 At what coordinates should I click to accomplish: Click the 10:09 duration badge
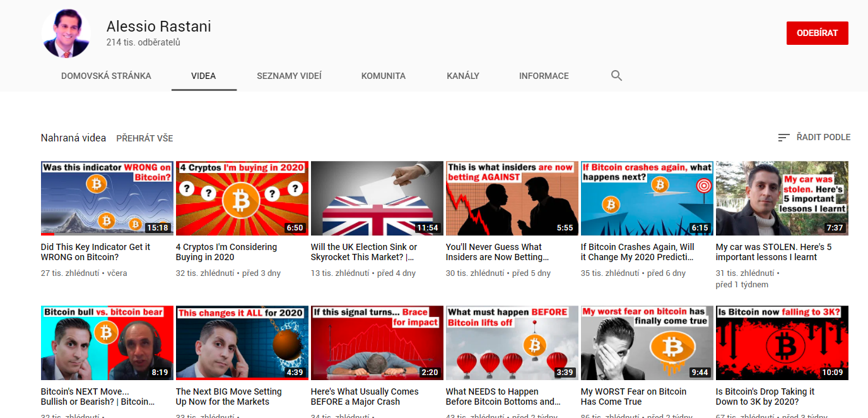[833, 373]
